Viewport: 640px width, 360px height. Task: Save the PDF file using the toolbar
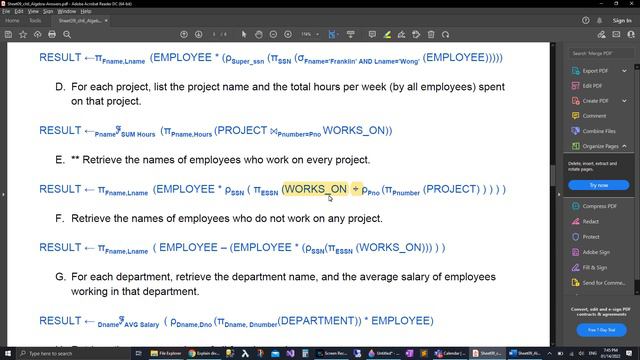(8, 35)
